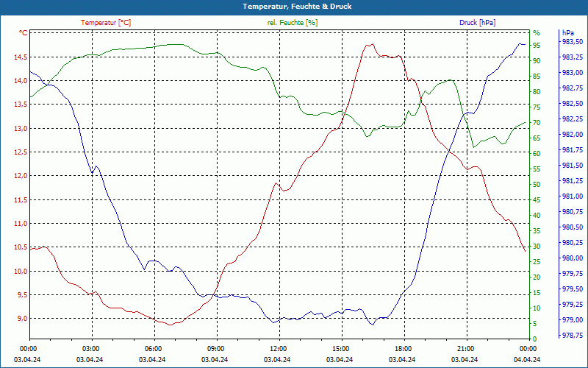Select the green rel. Feuchte [%] legend label
Screen dimensions: 588x368
point(293,23)
